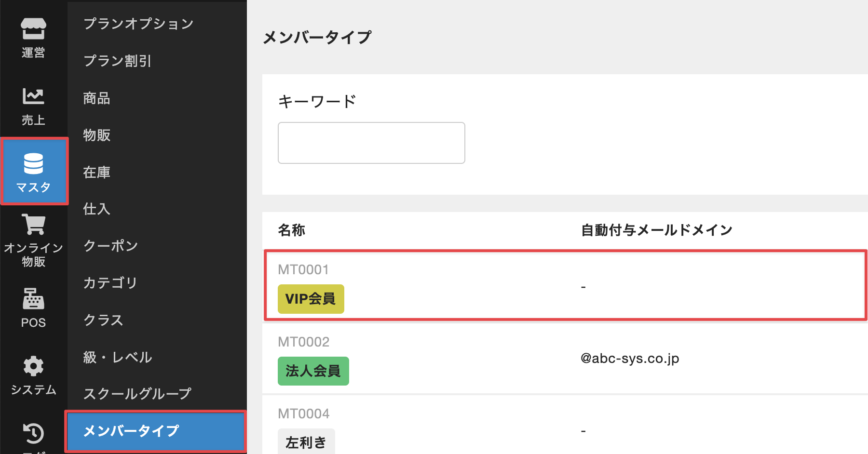Choose クーポン from the sidebar
The height and width of the screenshot is (454, 868).
(x=110, y=246)
